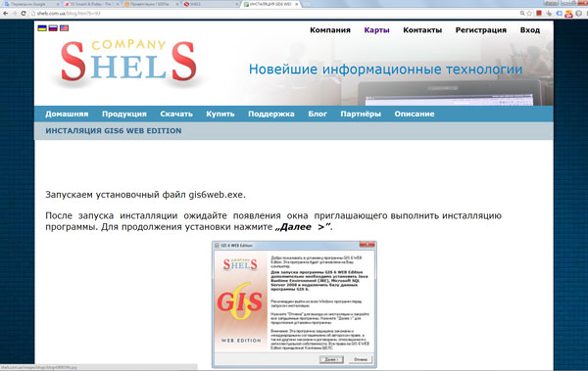Switch to the SHELS browser tab

pyautogui.click(x=211, y=4)
